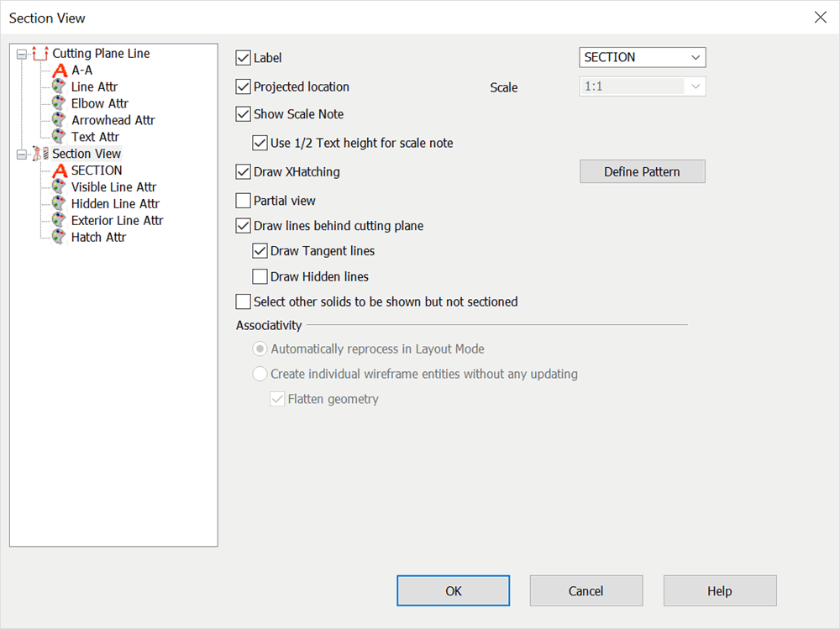Open Elbow Attr attributes via its palette icon
The height and width of the screenshot is (629, 840).
click(x=57, y=103)
